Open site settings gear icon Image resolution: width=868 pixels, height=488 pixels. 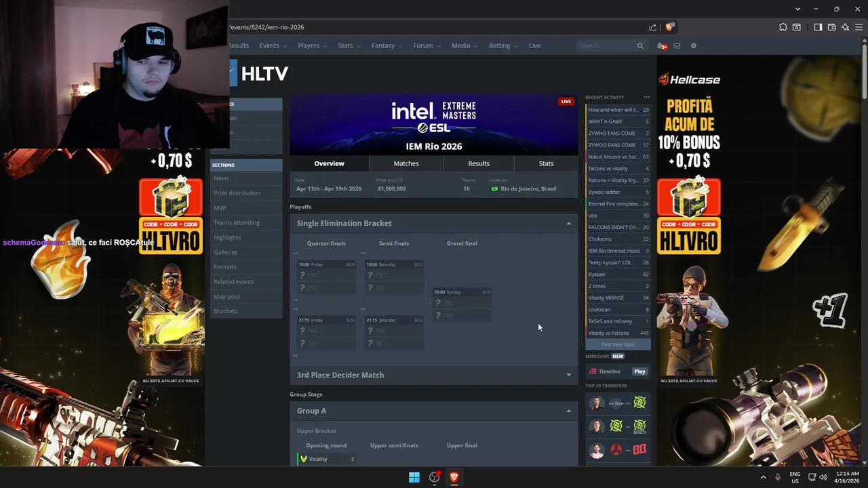693,46
